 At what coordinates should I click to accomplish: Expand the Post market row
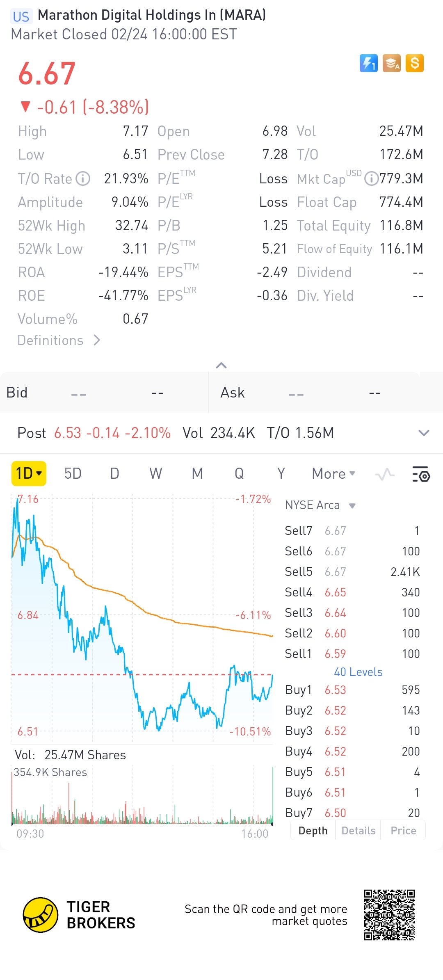click(424, 433)
